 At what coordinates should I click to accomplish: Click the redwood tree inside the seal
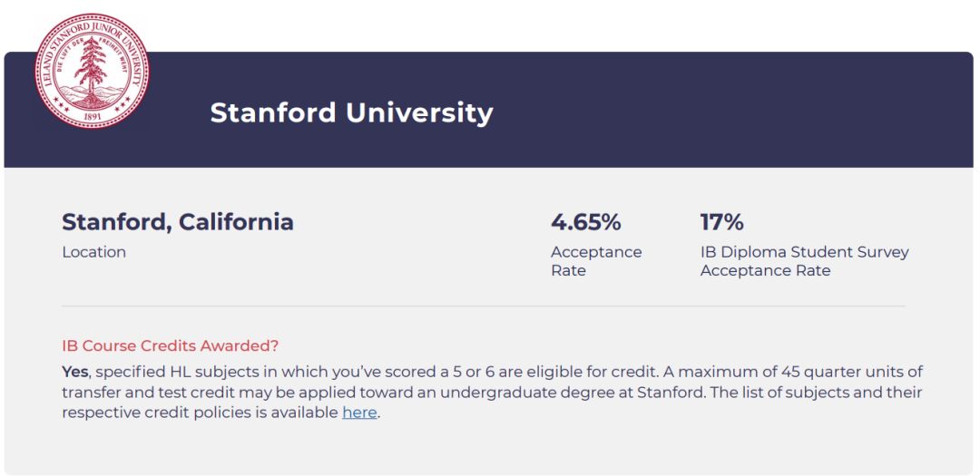point(92,63)
